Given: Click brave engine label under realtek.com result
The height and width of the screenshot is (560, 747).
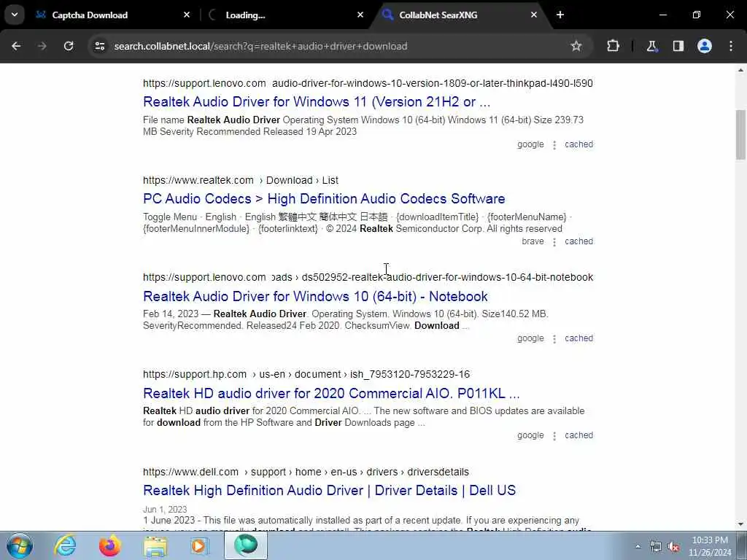Looking at the screenshot, I should click(533, 241).
